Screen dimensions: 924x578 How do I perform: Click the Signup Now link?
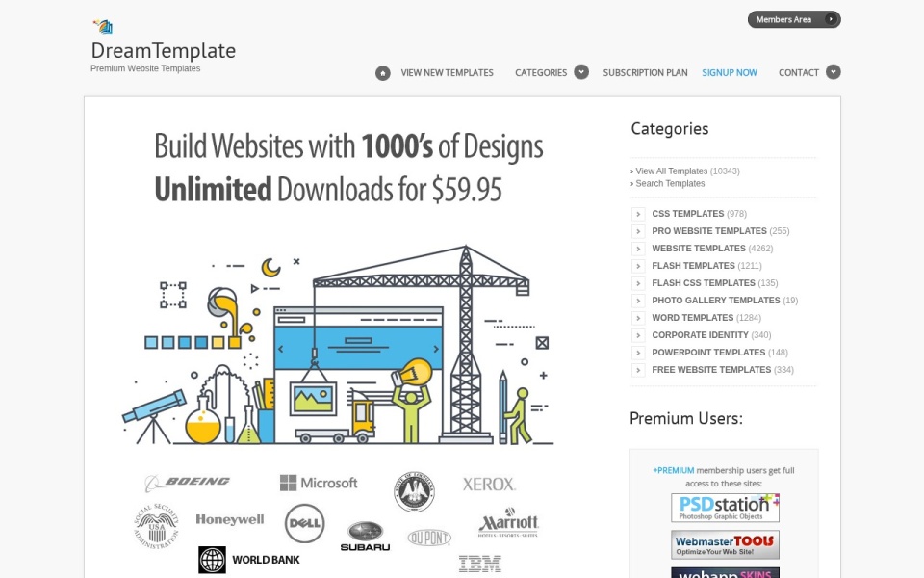click(730, 73)
